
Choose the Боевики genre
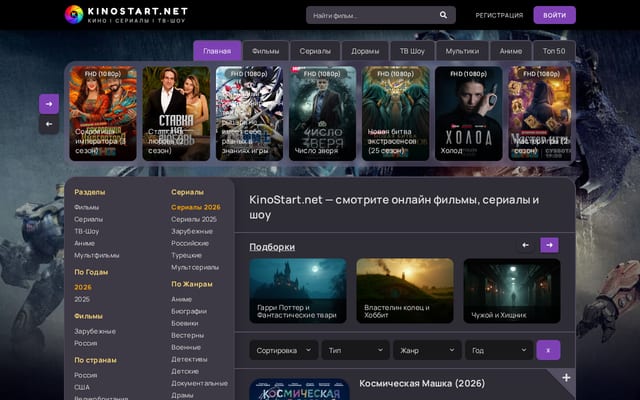(184, 323)
